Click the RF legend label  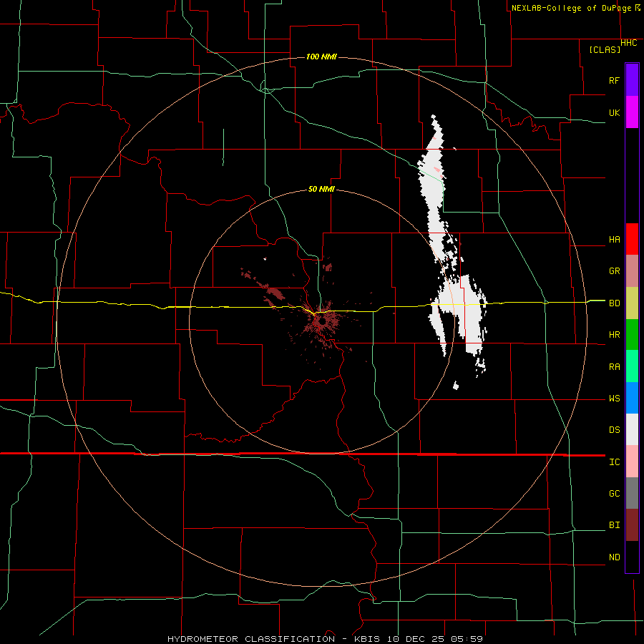click(614, 80)
